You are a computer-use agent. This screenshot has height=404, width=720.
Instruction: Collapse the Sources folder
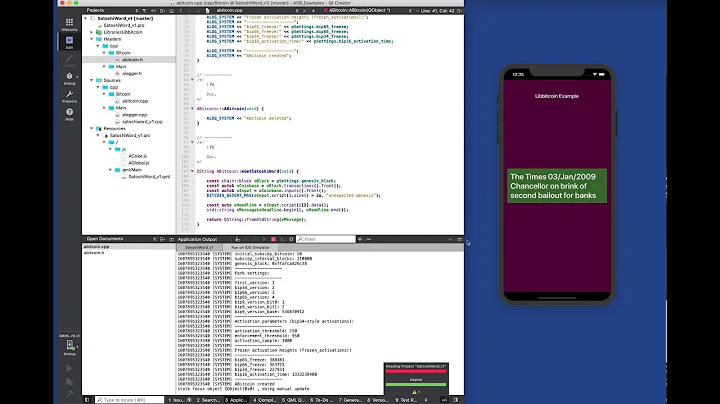point(91,80)
